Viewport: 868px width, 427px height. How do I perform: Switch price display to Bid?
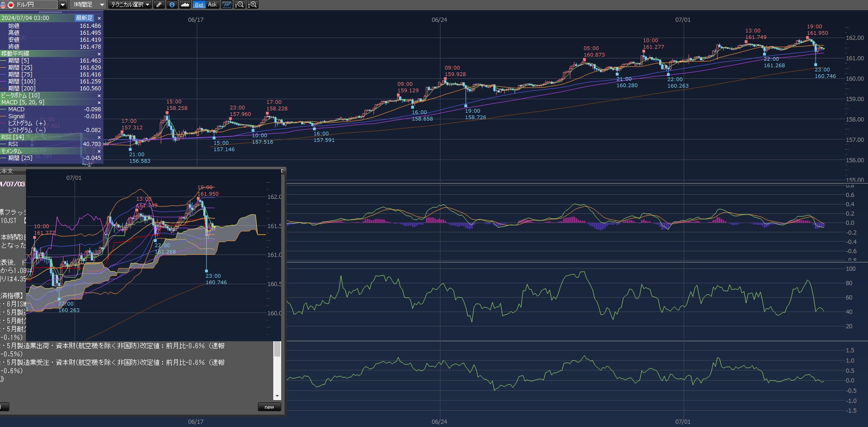[199, 5]
